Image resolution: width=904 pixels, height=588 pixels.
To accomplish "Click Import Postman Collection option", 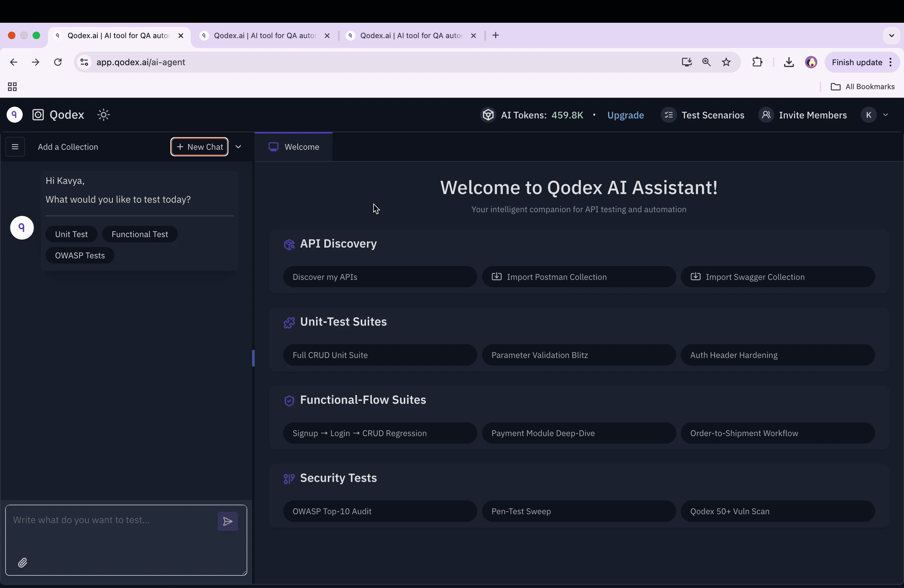I will coord(578,276).
